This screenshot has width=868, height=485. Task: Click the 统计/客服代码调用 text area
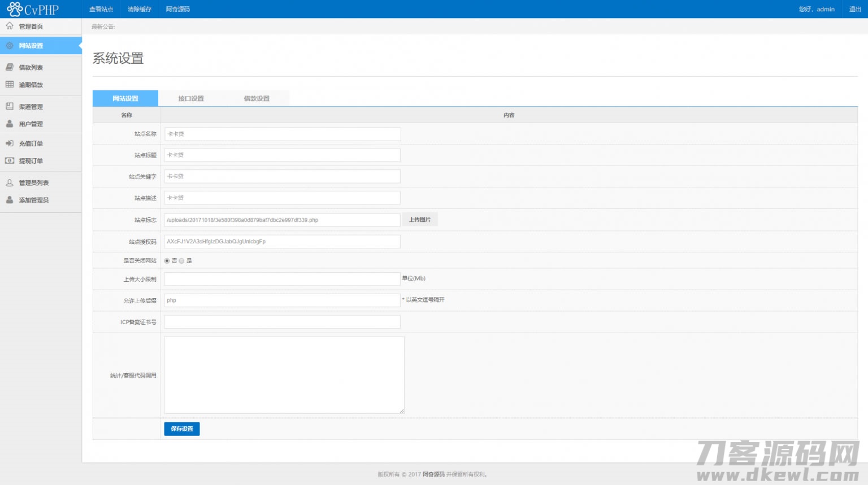point(284,375)
